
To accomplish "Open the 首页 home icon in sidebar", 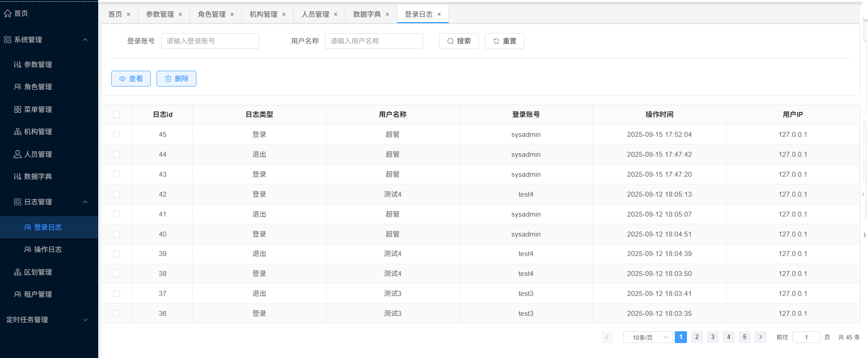I will click(x=8, y=14).
